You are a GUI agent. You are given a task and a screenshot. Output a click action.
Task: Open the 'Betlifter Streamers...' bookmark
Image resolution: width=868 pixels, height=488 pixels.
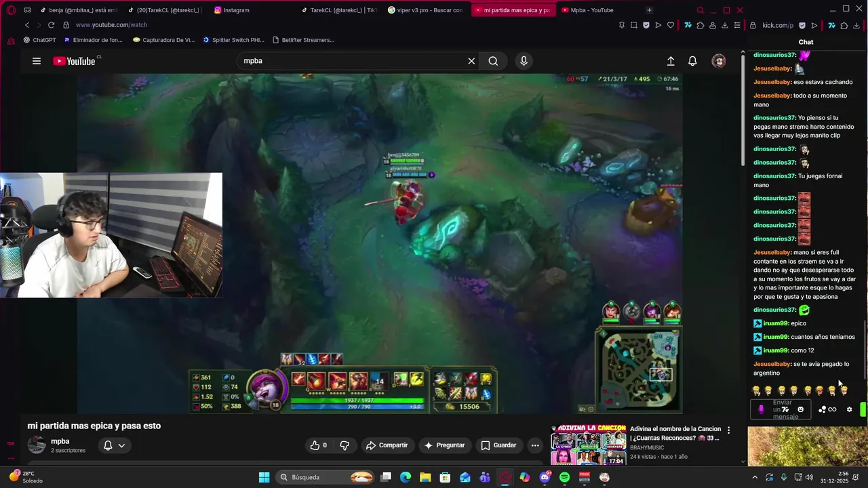(303, 40)
